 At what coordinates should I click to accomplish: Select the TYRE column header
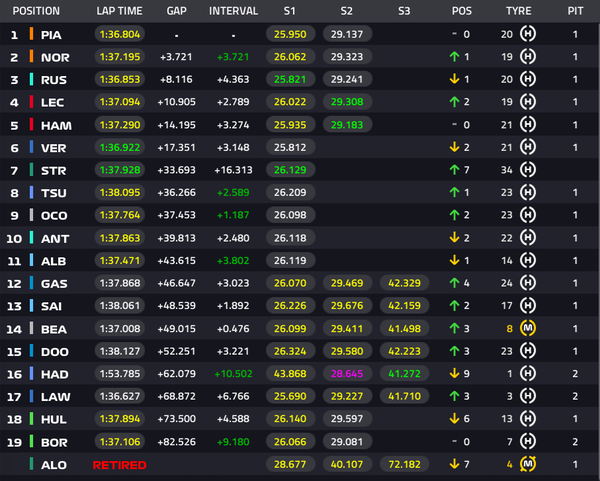coord(518,11)
